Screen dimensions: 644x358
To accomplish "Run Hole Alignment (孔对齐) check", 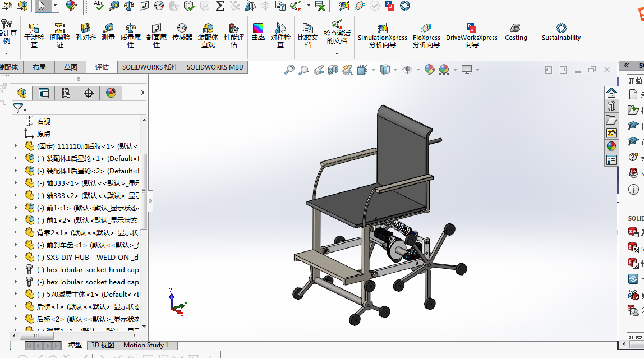I will coord(85,32).
